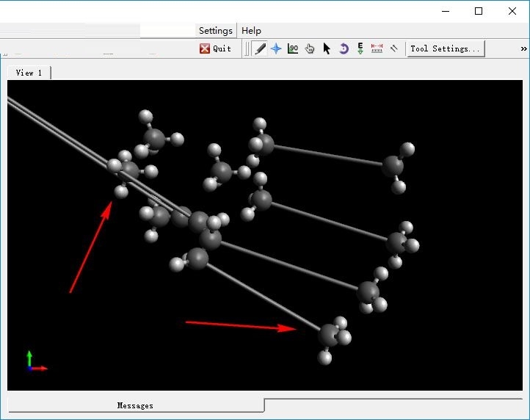Activate the Selection arrow tool
Image resolution: width=530 pixels, height=420 pixels.
327,48
